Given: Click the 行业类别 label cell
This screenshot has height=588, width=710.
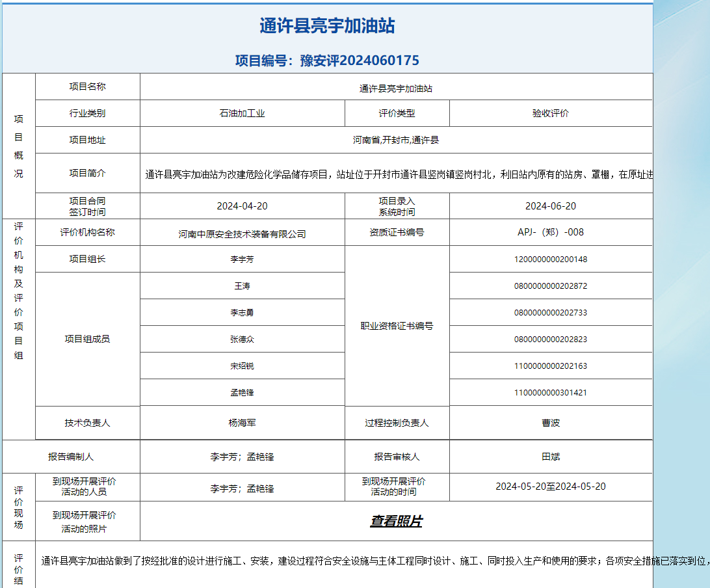Looking at the screenshot, I should pyautogui.click(x=87, y=113).
